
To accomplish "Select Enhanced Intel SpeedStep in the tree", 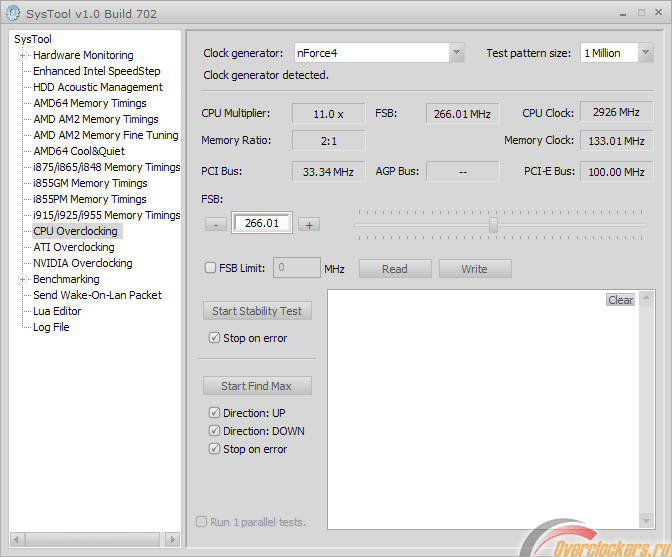I will pyautogui.click(x=97, y=71).
